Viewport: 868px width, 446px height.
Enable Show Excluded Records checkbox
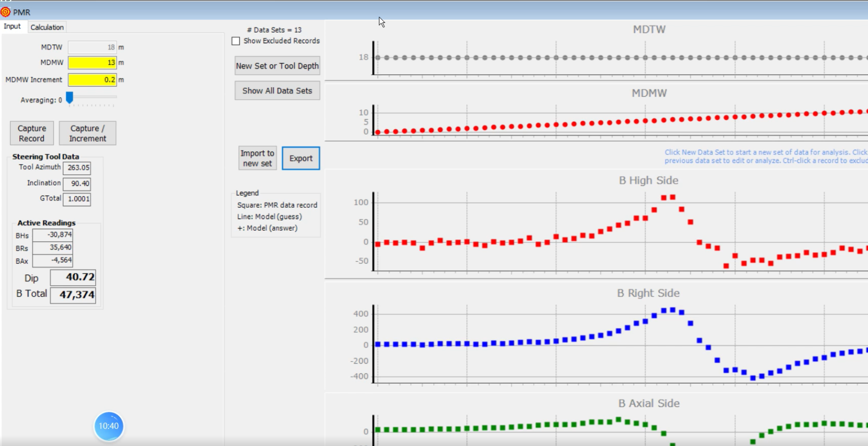pos(236,41)
